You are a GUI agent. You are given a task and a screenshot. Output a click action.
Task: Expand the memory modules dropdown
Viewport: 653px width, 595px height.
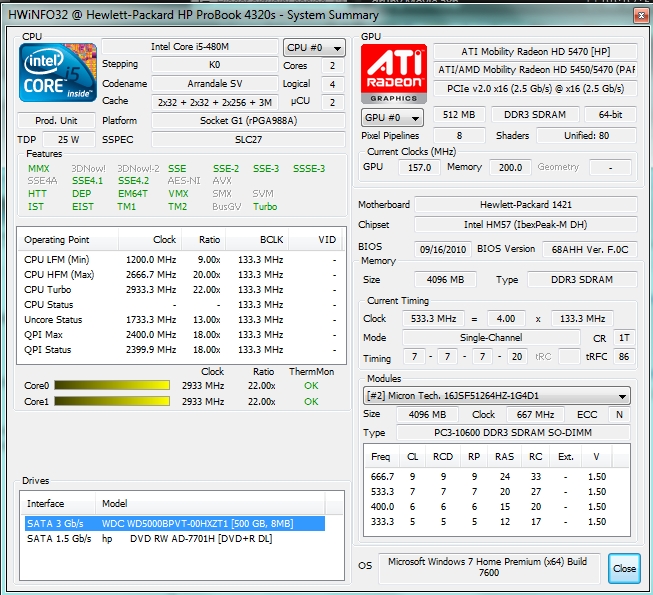coord(496,396)
